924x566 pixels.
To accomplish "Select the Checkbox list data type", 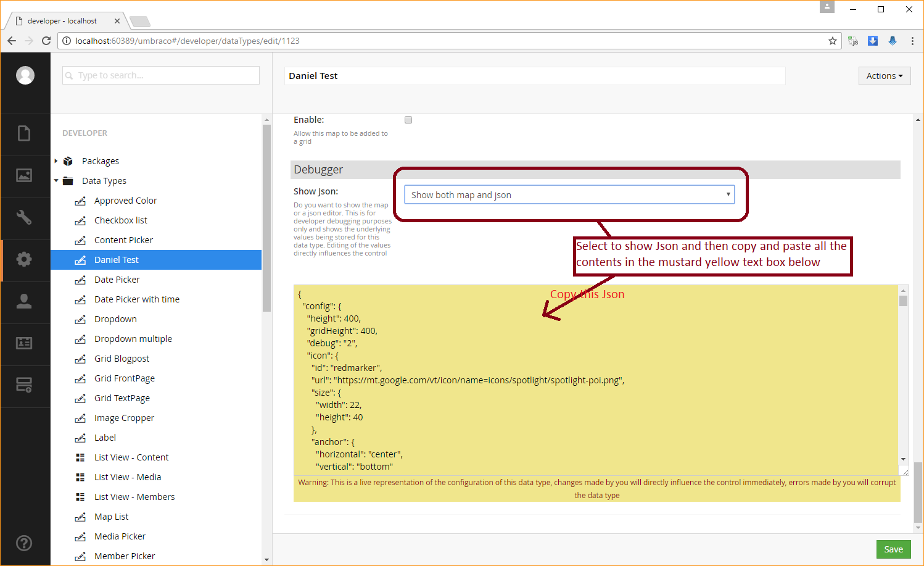I will point(121,220).
